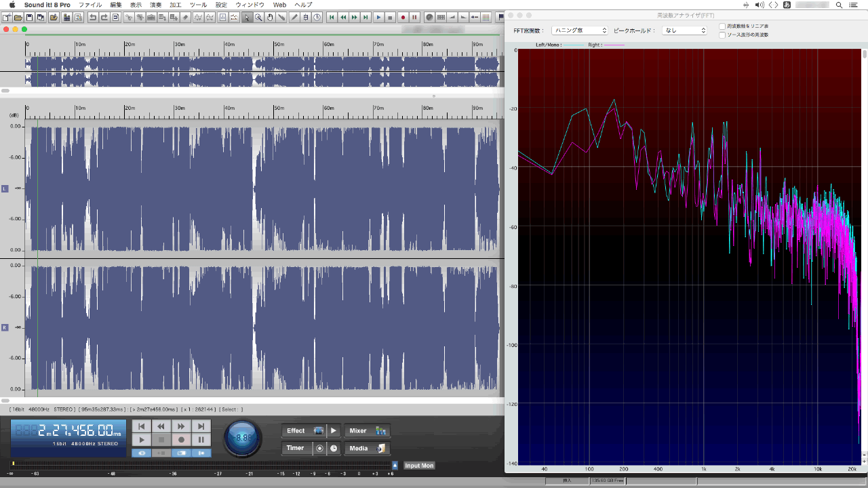This screenshot has height=488, width=868.
Task: Select the hand scroll tool
Action: pyautogui.click(x=270, y=17)
